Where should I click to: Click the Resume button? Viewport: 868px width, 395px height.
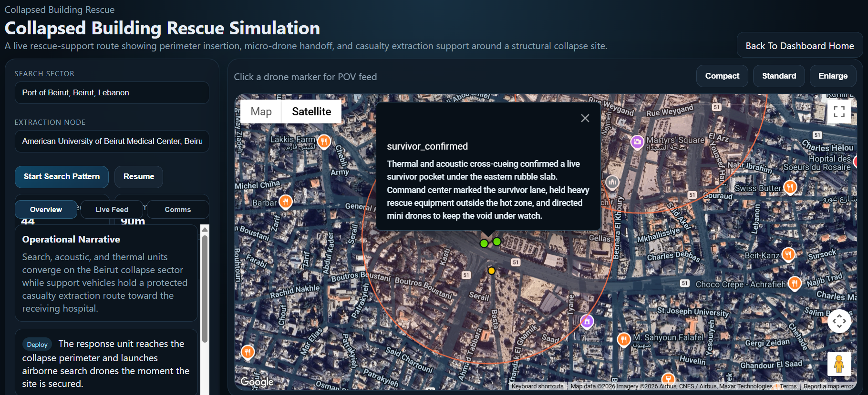139,177
